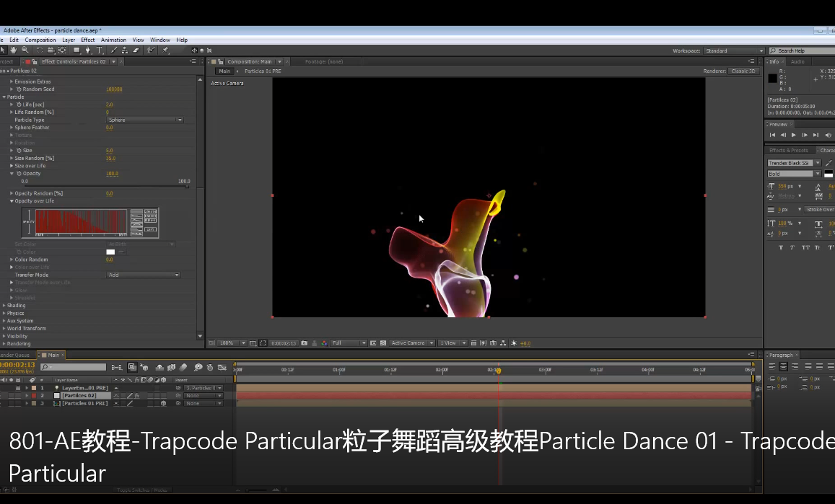Show channel and color management settings
This screenshot has height=504, width=835.
[x=324, y=343]
